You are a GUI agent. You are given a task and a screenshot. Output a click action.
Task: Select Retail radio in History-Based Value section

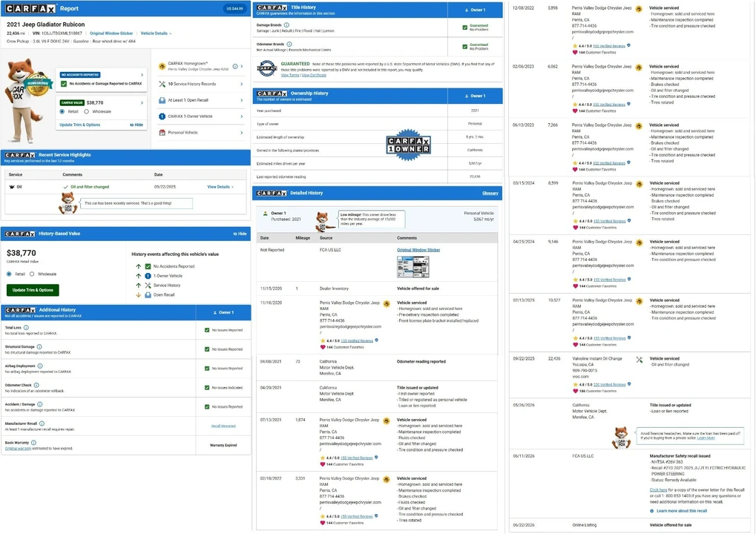tap(9, 274)
